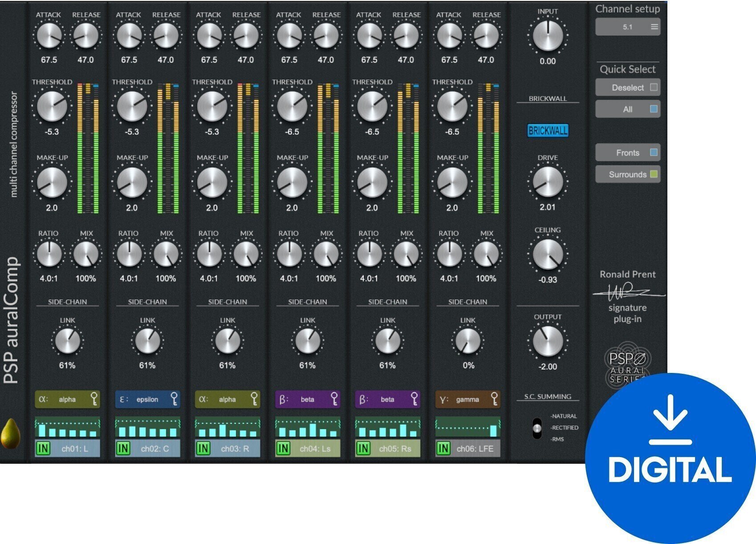The width and height of the screenshot is (756, 544).
Task: Open the alpha group selector on ch01
Action: [x=67, y=399]
